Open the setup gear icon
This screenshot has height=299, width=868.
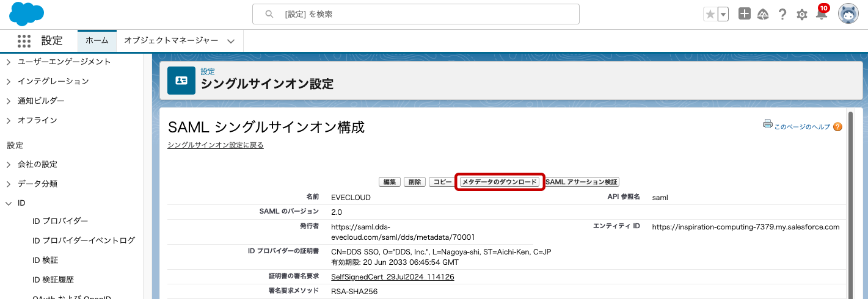click(802, 15)
